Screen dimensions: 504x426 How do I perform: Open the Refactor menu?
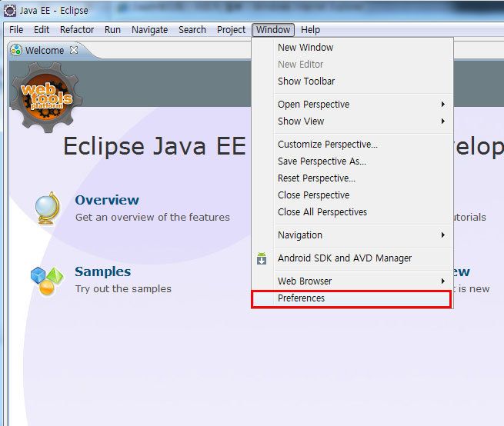coord(77,30)
